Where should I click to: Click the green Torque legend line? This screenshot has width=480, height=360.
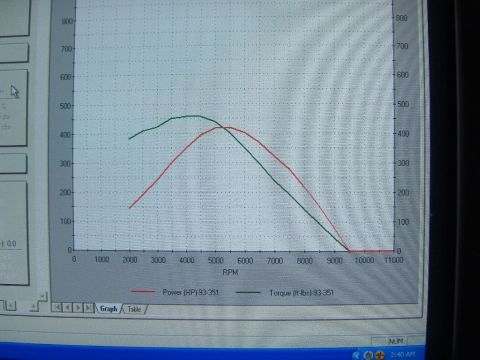(x=248, y=293)
